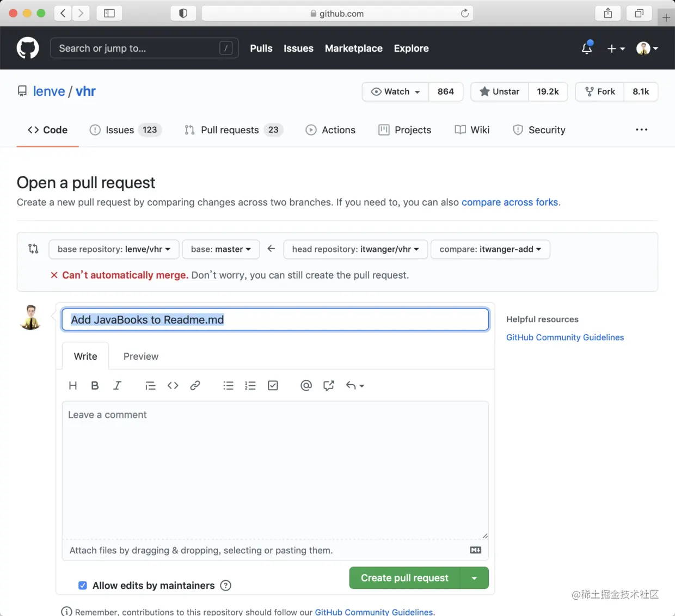Click the help question mark beside Allow edits
The image size is (675, 616).
point(225,586)
